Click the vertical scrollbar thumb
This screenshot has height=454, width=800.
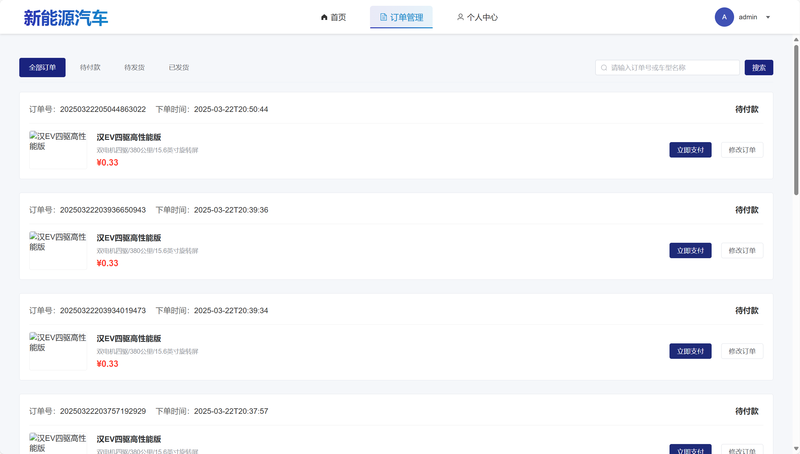(x=796, y=120)
